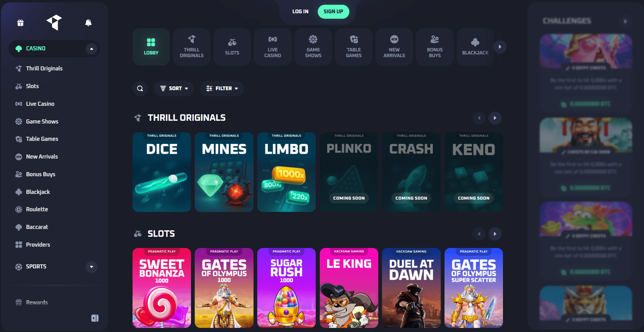
Task: Open the game search icon
Action: point(140,88)
